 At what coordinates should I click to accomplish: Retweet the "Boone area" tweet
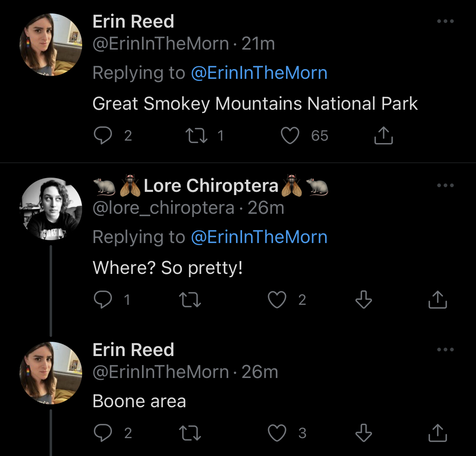(190, 433)
